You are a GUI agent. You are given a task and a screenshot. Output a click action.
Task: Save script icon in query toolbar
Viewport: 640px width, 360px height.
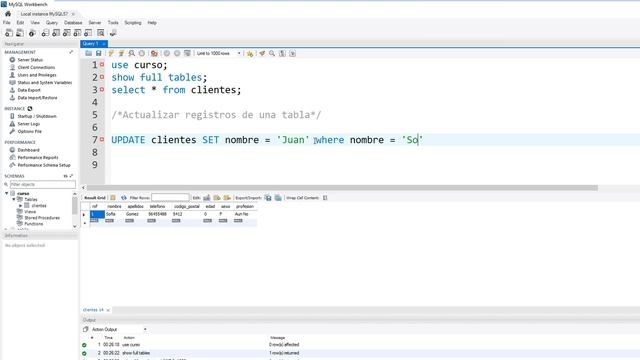point(98,53)
